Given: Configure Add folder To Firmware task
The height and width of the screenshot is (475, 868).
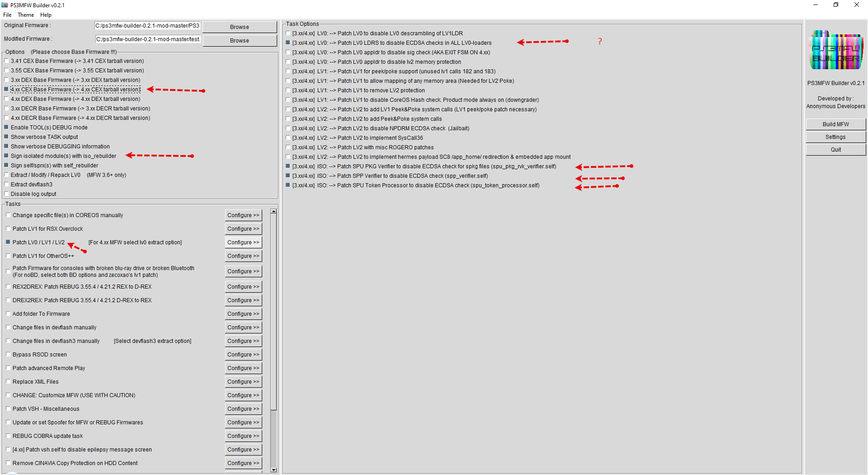Looking at the screenshot, I should 244,314.
